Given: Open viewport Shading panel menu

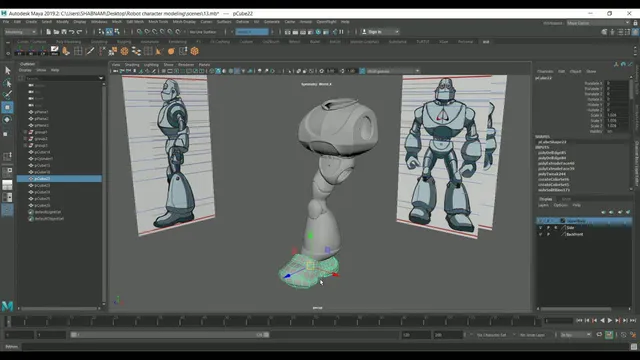Looking at the screenshot, I should pos(132,64).
